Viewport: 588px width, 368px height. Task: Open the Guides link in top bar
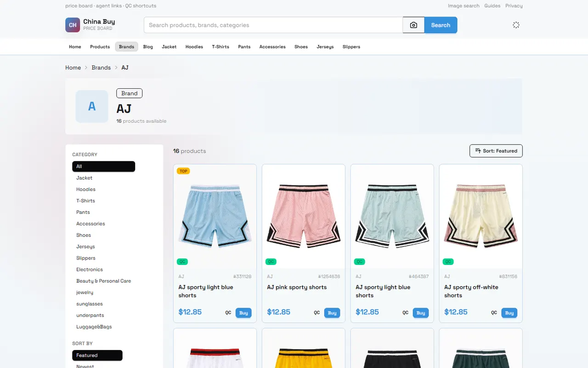(492, 6)
